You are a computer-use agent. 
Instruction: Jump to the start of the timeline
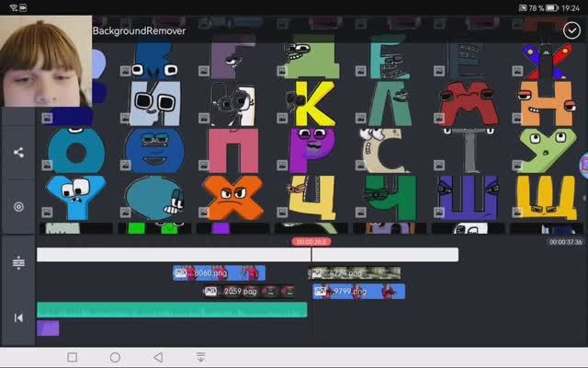tap(18, 318)
